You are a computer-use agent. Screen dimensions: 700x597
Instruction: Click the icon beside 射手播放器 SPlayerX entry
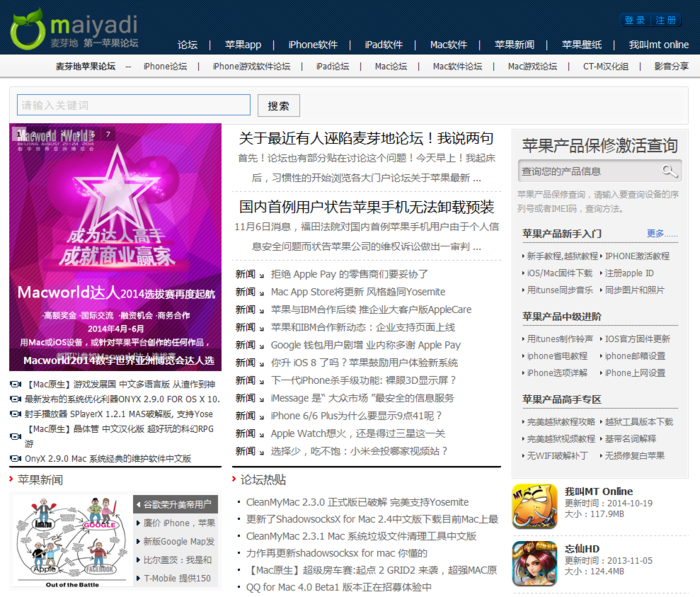(15, 413)
